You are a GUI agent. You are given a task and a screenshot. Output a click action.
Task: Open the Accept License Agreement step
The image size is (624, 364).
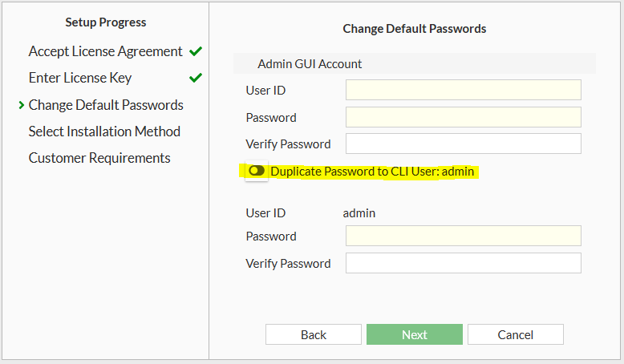tap(105, 51)
